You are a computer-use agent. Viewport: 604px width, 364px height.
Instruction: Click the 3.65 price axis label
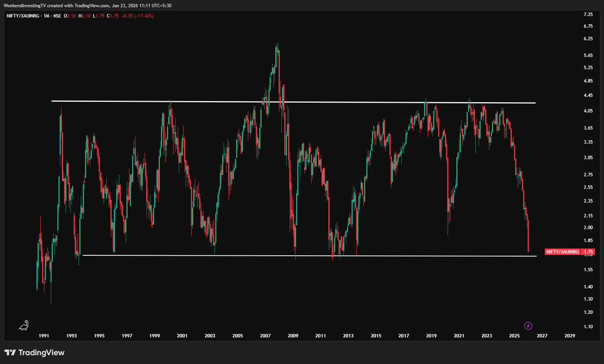588,128
